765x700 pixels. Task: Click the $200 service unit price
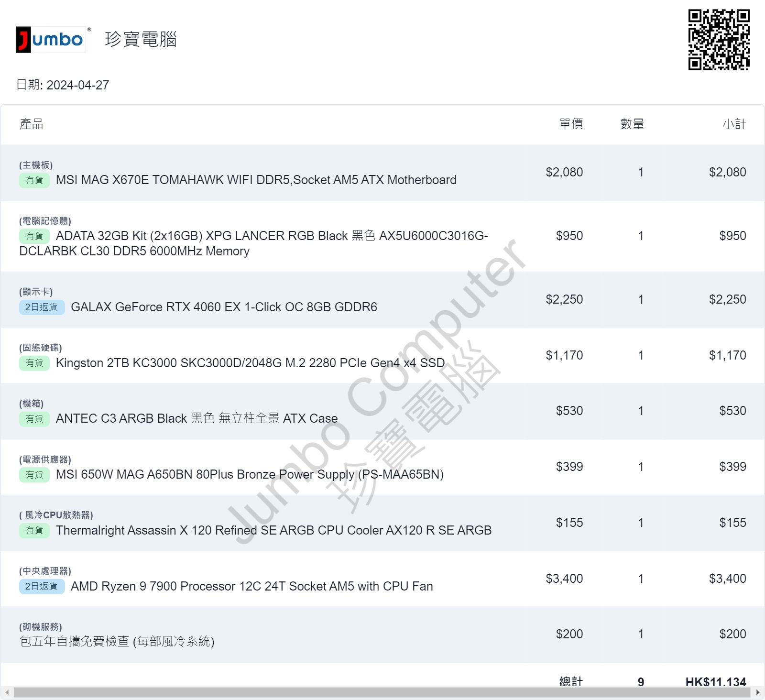coord(569,634)
